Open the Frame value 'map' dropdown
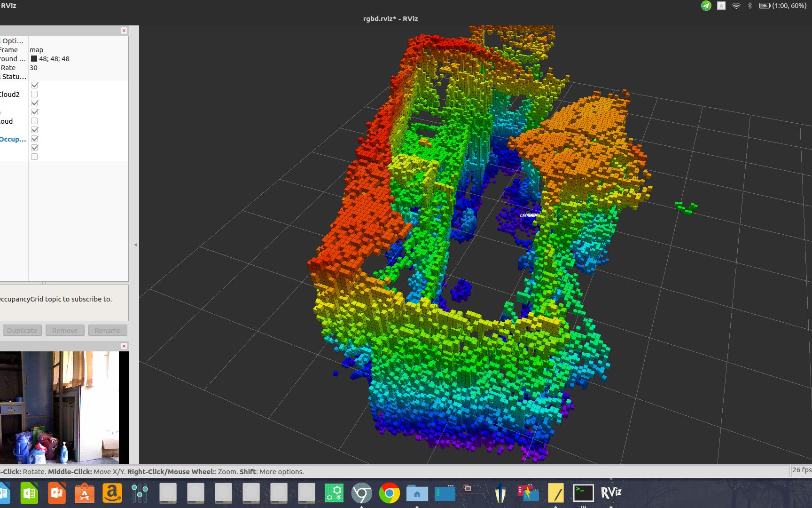 tap(78, 50)
